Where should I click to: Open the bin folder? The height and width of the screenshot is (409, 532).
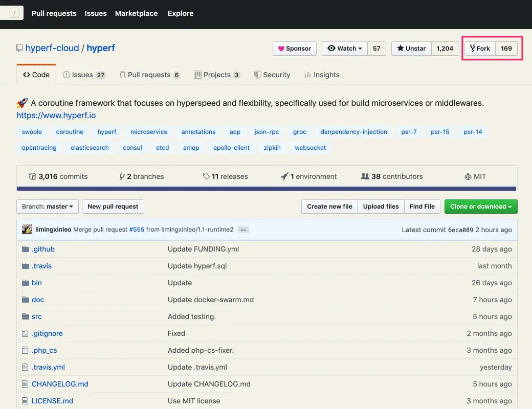pos(37,283)
